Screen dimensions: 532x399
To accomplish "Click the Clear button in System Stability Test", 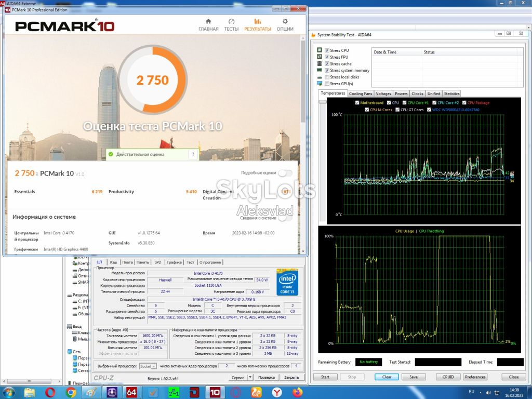I will [387, 377].
